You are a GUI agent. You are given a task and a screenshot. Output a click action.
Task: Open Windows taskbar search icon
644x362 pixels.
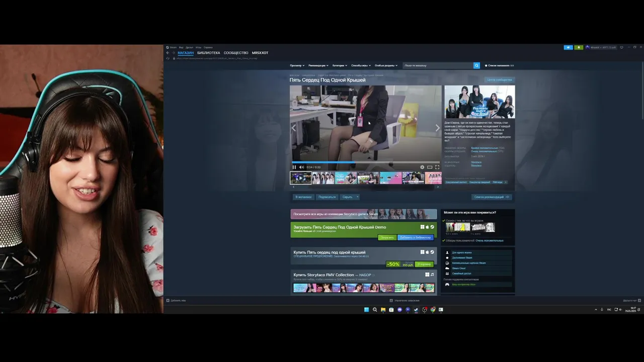point(374,310)
